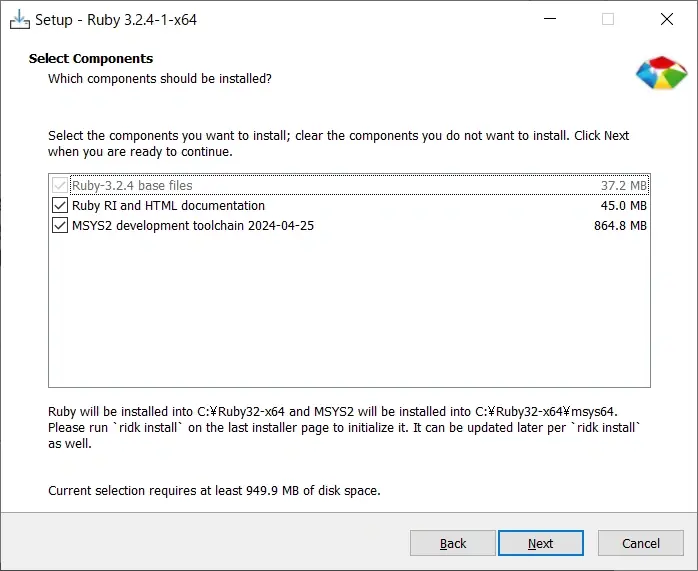
Task: Cancel the Ruby setup
Action: point(641,543)
